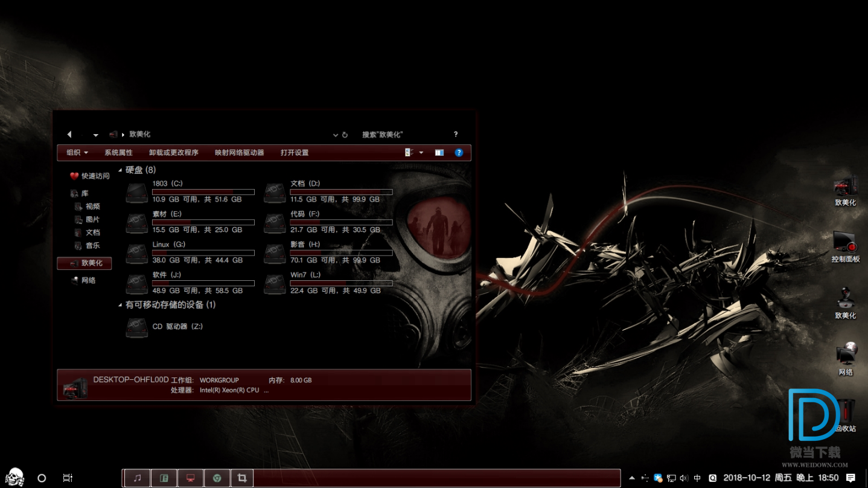Screen dimensions: 868x488
Task: Click 系统属性 in the command bar
Action: coord(118,152)
